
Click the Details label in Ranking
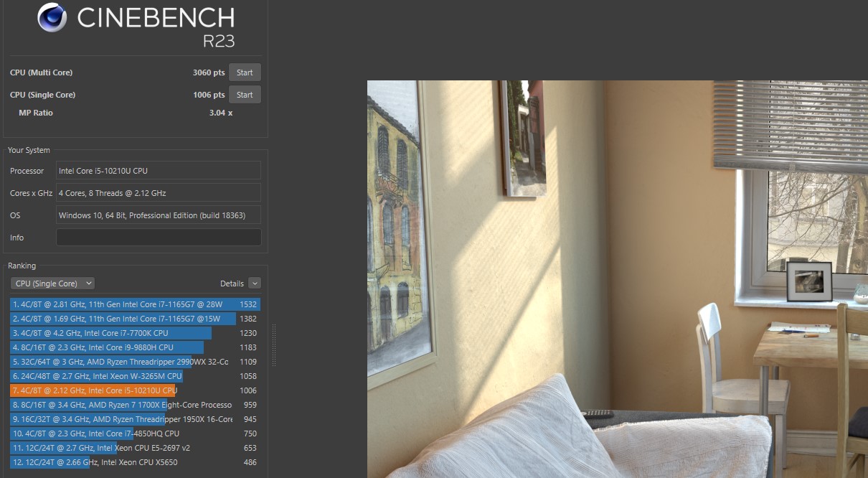point(232,283)
